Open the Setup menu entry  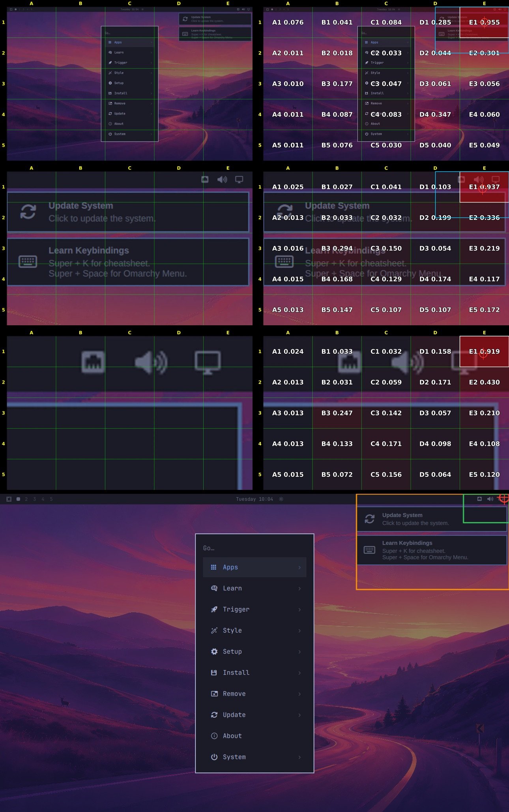(254, 651)
